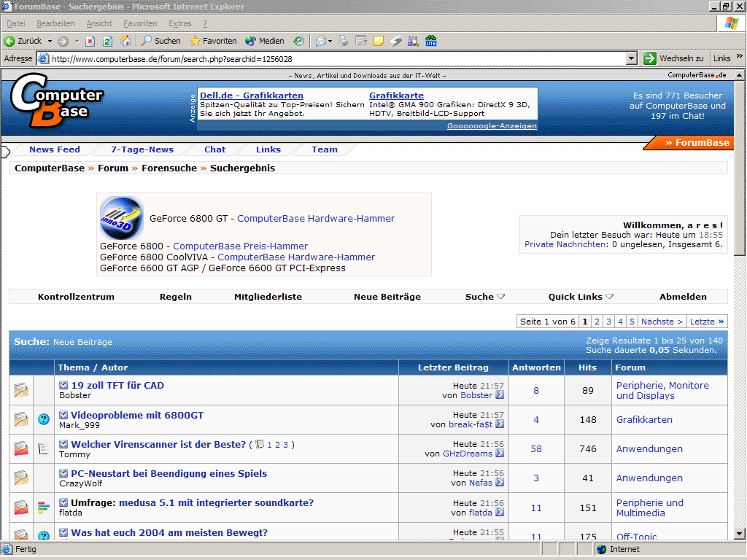The image size is (747, 560).
Task: Click the Forward arrow toolbar icon
Action: [63, 41]
